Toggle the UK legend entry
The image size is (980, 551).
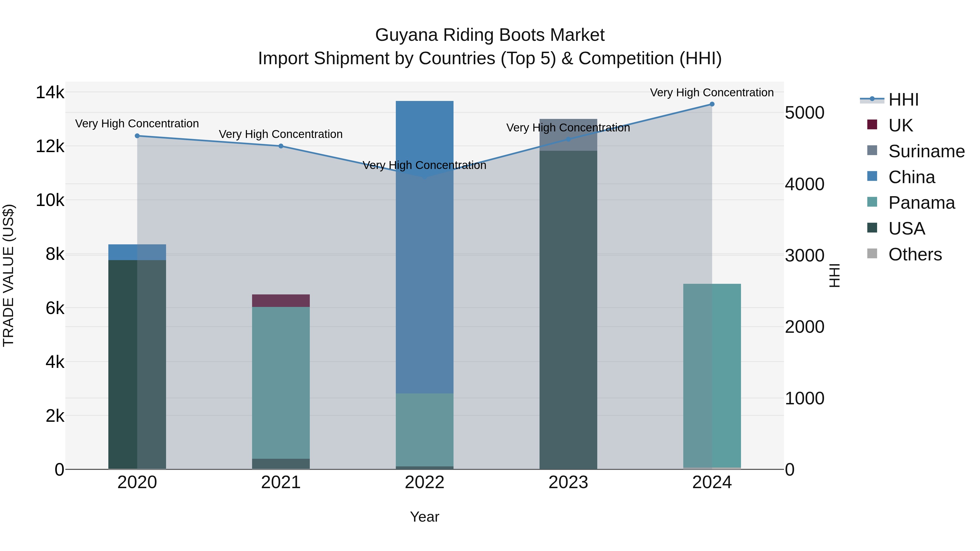point(890,125)
